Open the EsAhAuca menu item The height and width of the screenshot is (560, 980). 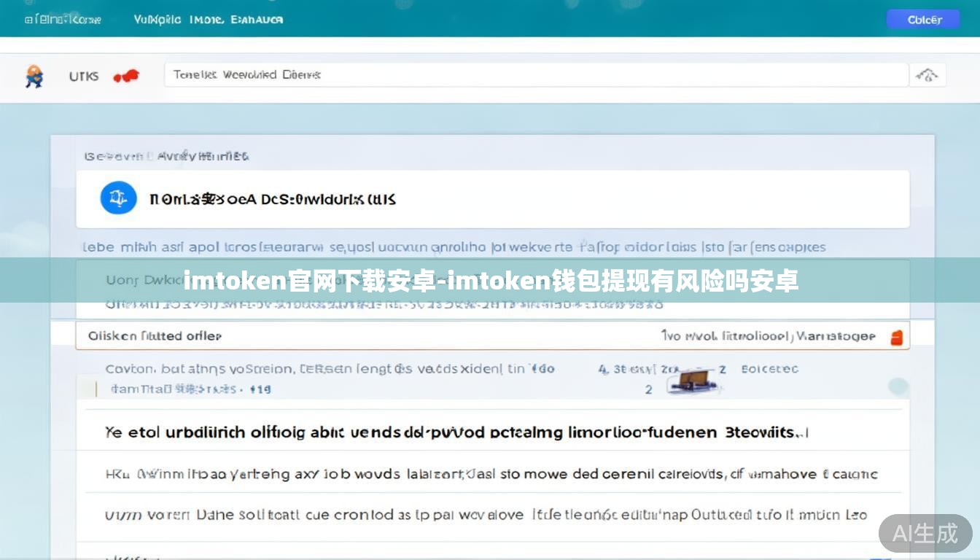click(257, 20)
